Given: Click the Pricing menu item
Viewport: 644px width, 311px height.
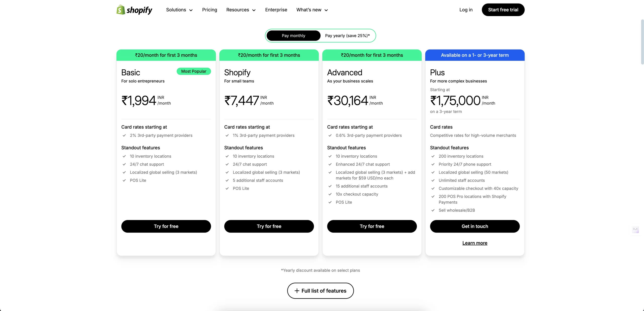Looking at the screenshot, I should 210,10.
